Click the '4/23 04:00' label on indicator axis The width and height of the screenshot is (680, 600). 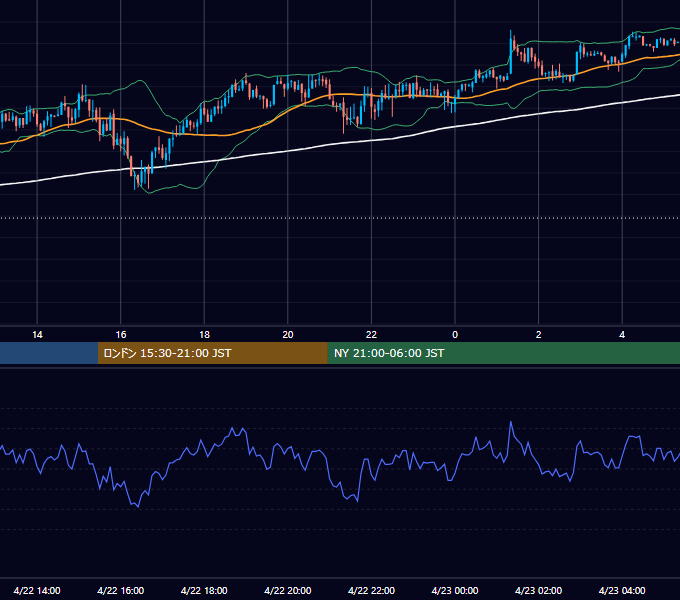(x=622, y=590)
